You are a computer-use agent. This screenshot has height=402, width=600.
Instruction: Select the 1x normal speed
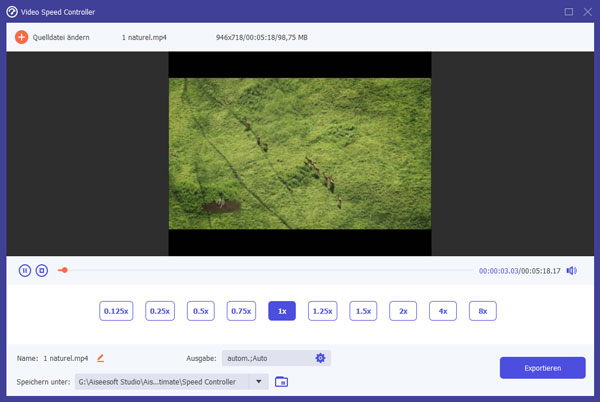point(282,311)
